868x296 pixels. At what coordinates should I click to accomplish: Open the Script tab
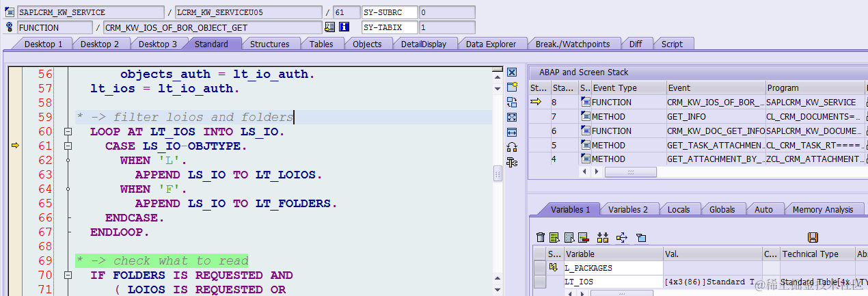click(x=673, y=44)
